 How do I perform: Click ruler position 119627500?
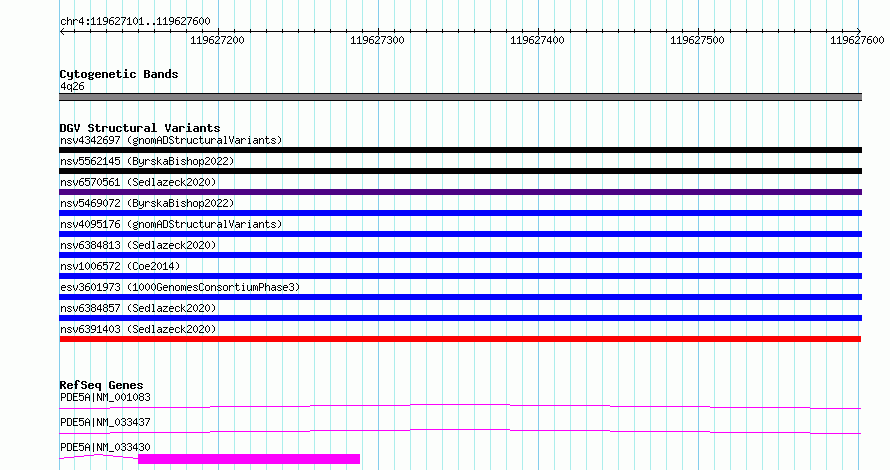coord(698,40)
